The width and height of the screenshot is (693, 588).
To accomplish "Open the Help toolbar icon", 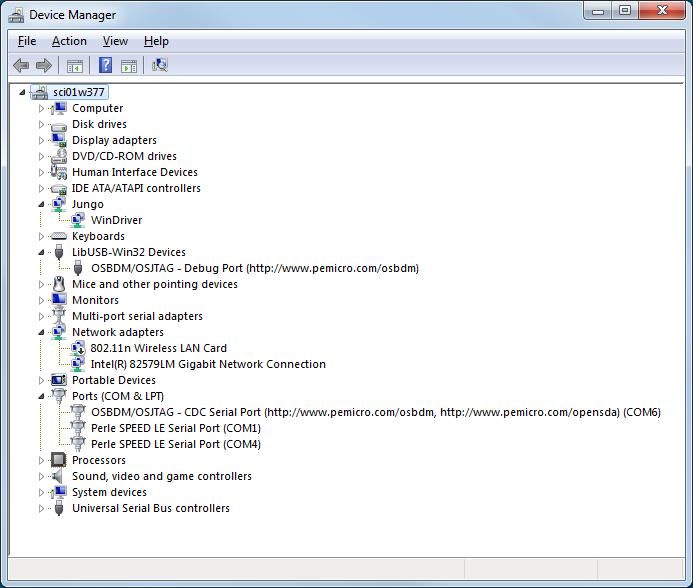I will coord(105,65).
